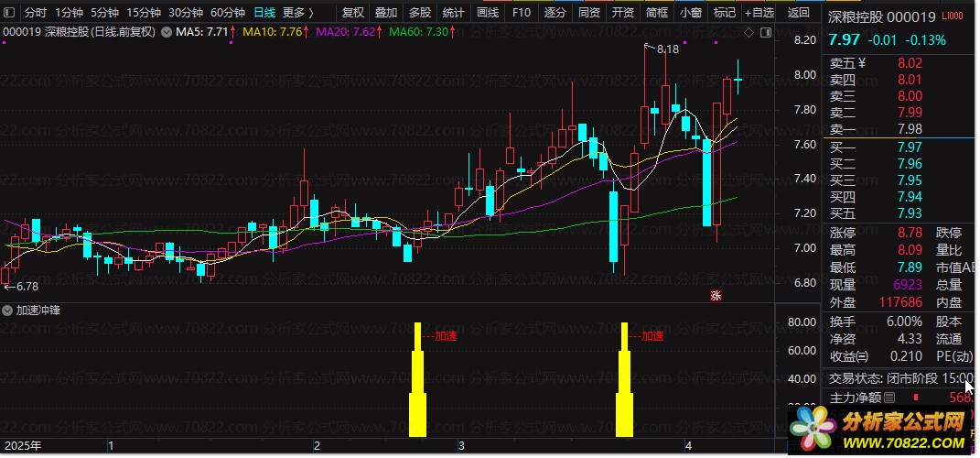Click the 卖三 price 8.00
980x458 pixels.
(910, 96)
